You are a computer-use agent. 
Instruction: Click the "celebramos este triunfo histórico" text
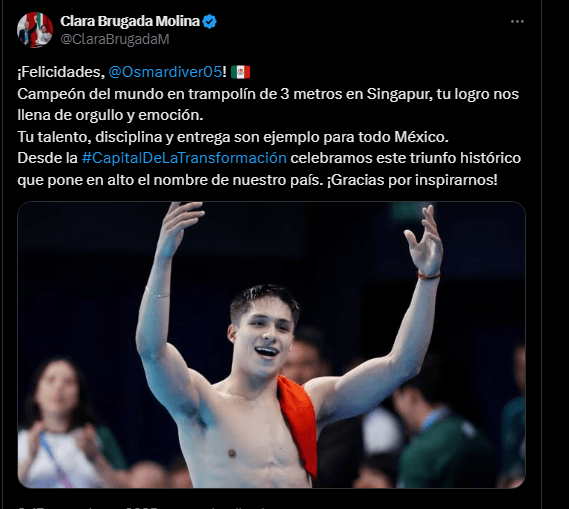coord(405,158)
